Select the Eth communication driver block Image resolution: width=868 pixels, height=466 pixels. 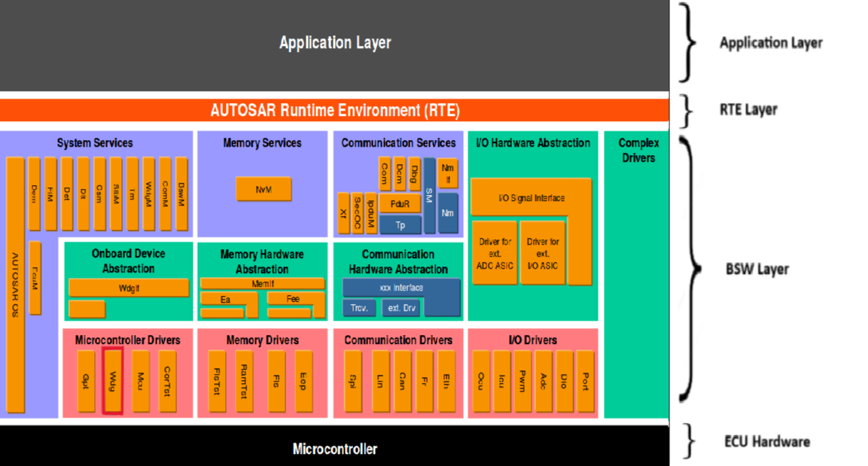[446, 381]
